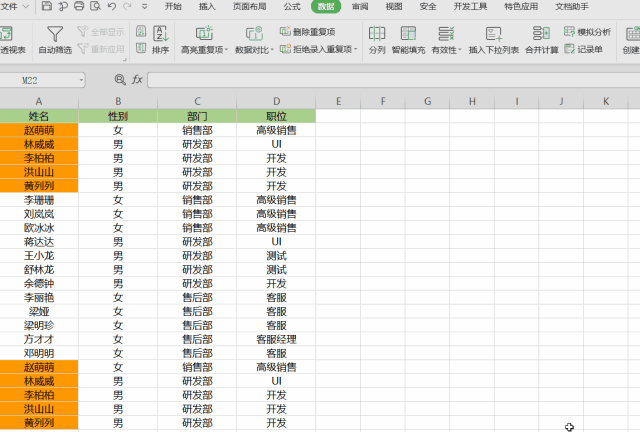The height and width of the screenshot is (432, 640).
Task: Open the filter group dialog launcher
Action: click(x=125, y=60)
